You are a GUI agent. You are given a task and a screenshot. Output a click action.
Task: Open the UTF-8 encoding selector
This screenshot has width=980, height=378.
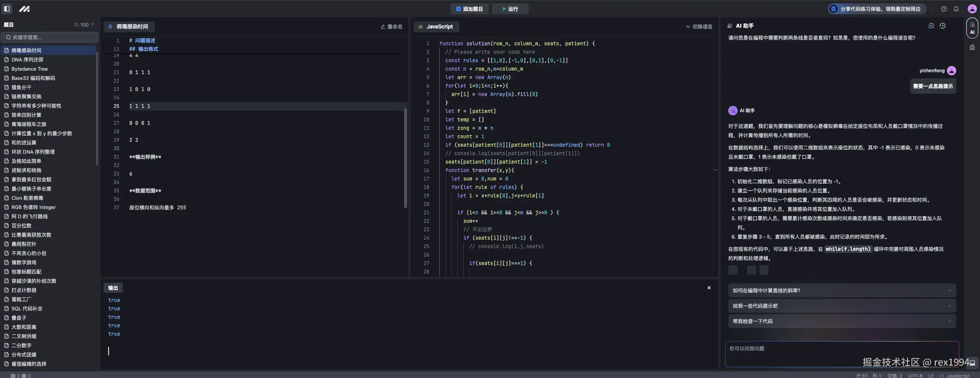tap(915, 376)
